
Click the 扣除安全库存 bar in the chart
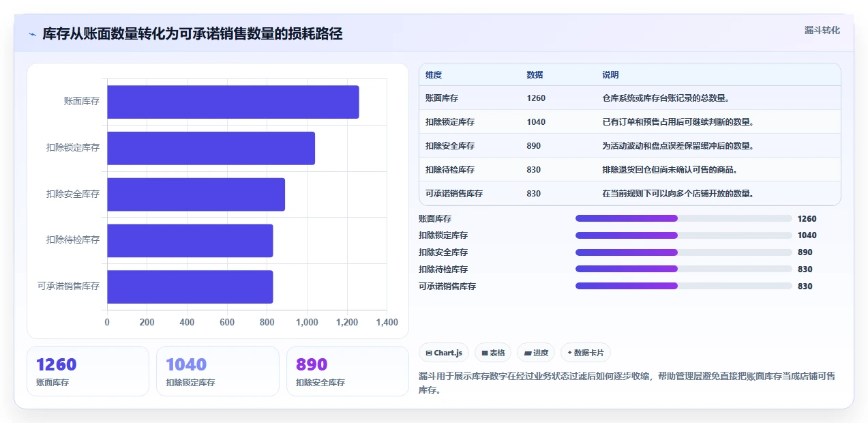(196, 194)
